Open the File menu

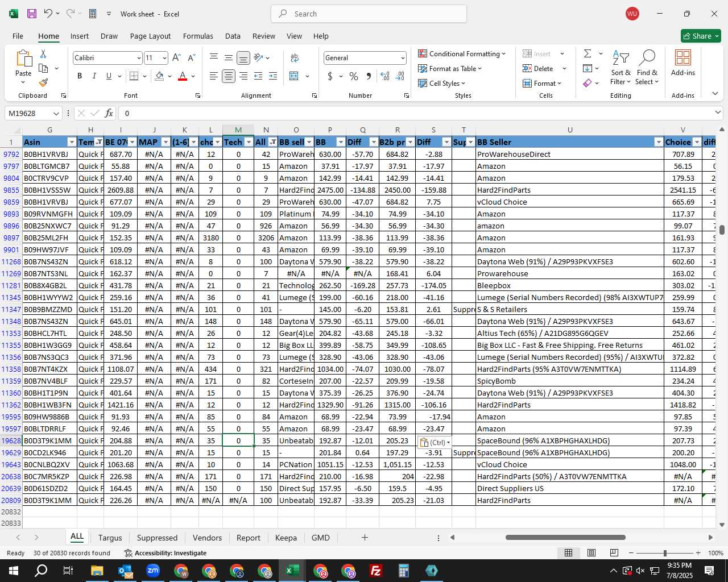(18, 36)
